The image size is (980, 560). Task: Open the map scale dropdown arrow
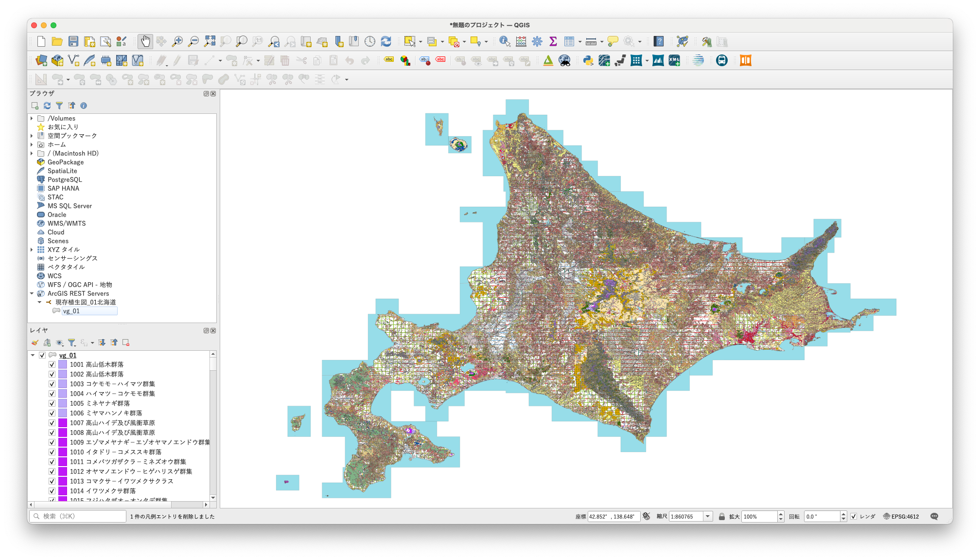point(708,516)
